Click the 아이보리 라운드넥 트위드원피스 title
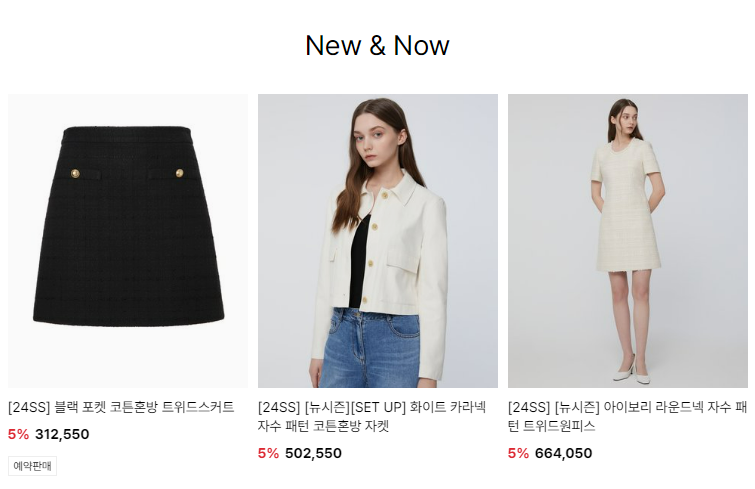Screen dimensions: 755x489 [x=627, y=417]
